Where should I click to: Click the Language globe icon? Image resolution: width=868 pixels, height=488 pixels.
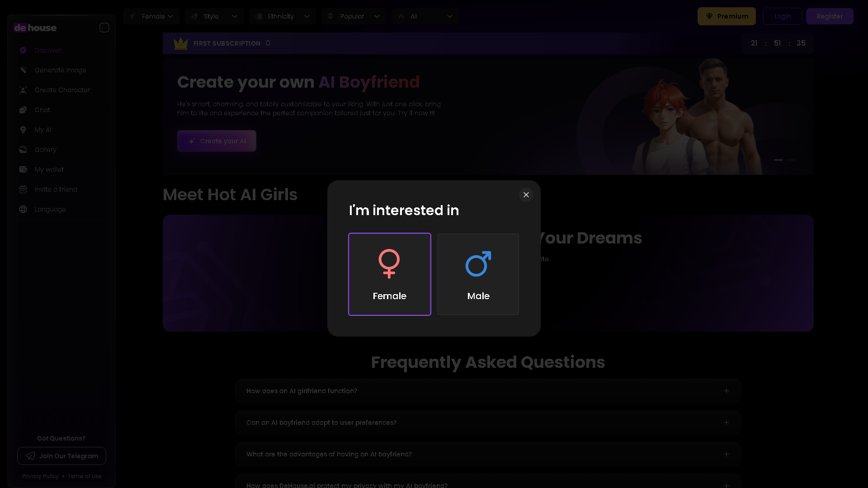[23, 209]
